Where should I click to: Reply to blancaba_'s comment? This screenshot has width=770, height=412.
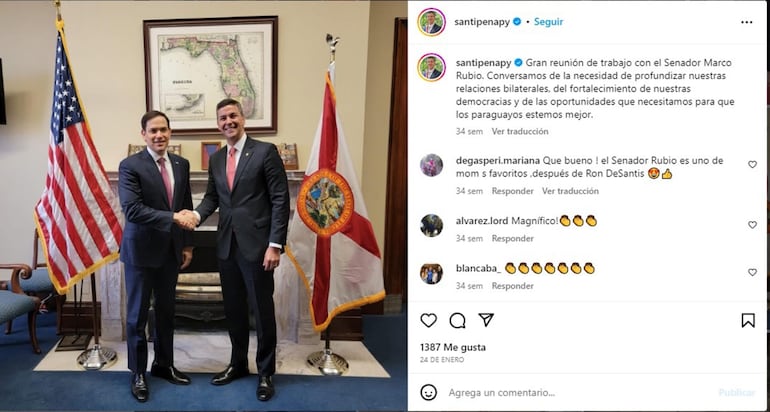[x=513, y=286]
